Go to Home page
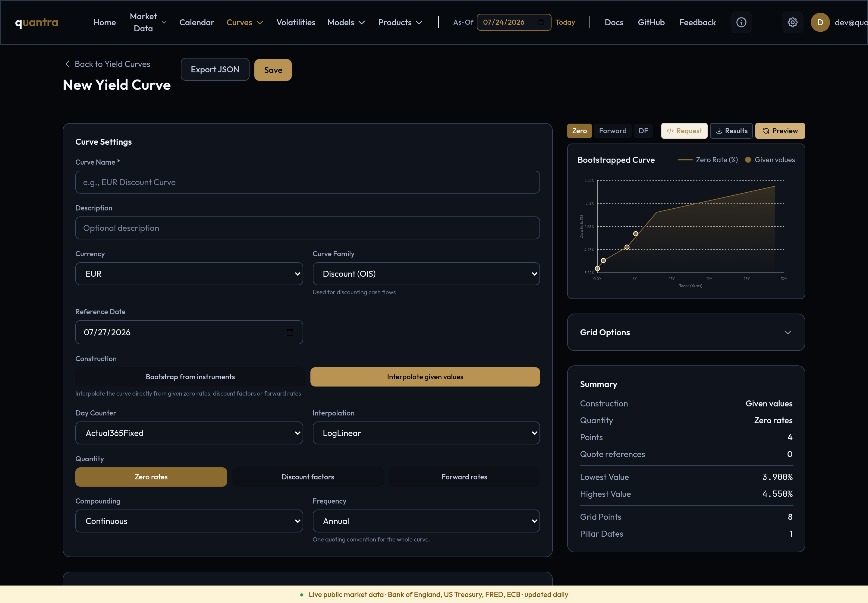The image size is (868, 603). click(105, 22)
